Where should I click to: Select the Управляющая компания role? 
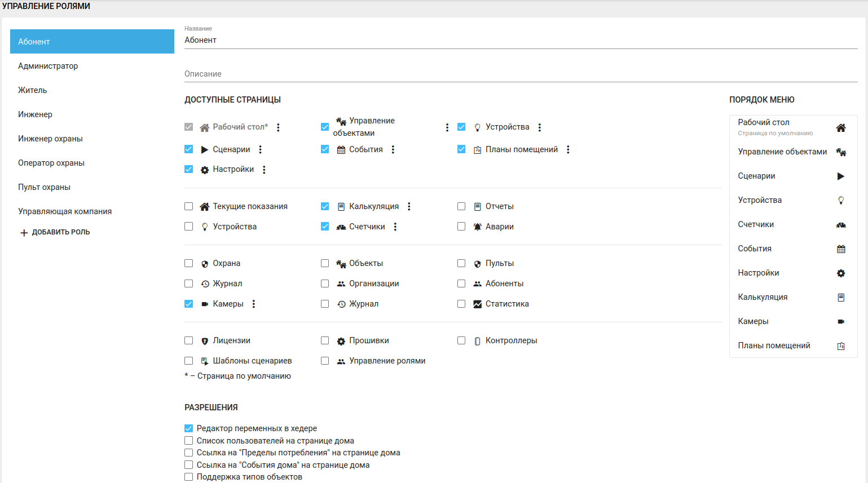pyautogui.click(x=65, y=211)
